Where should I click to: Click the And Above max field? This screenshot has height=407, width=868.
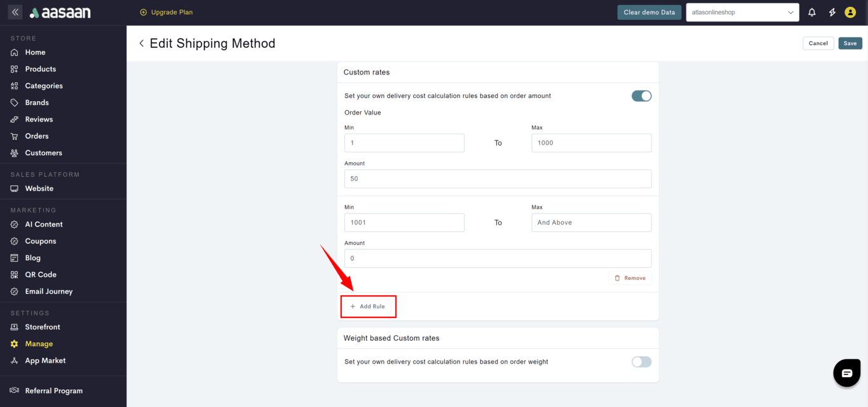coord(591,223)
